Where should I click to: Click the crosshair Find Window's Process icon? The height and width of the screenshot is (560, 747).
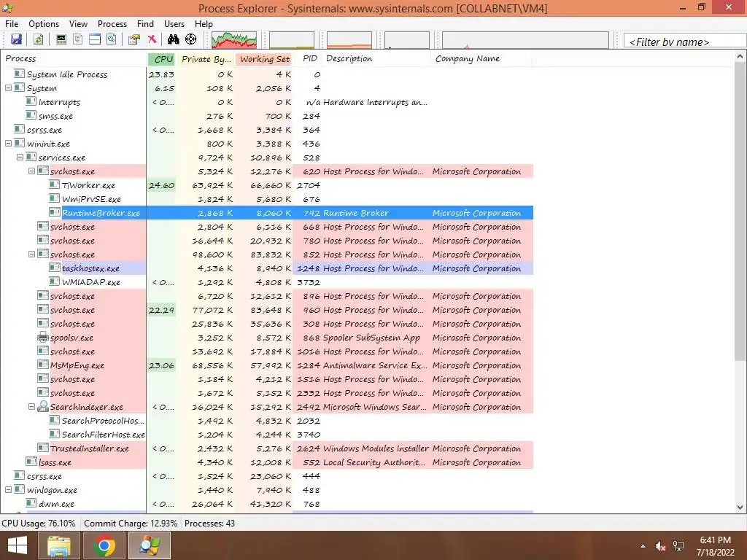click(x=190, y=39)
